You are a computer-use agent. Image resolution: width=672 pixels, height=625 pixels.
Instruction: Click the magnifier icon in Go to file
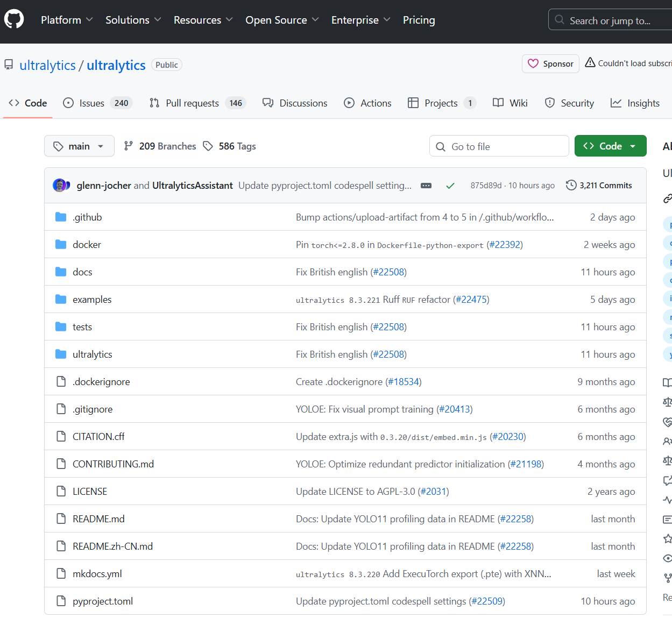coord(441,146)
